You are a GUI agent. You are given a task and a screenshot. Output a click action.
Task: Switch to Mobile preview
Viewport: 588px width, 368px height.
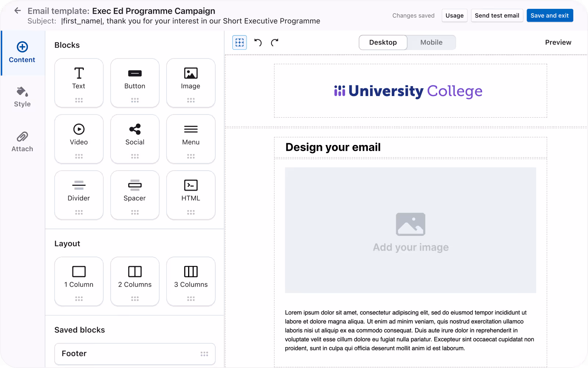click(x=431, y=42)
